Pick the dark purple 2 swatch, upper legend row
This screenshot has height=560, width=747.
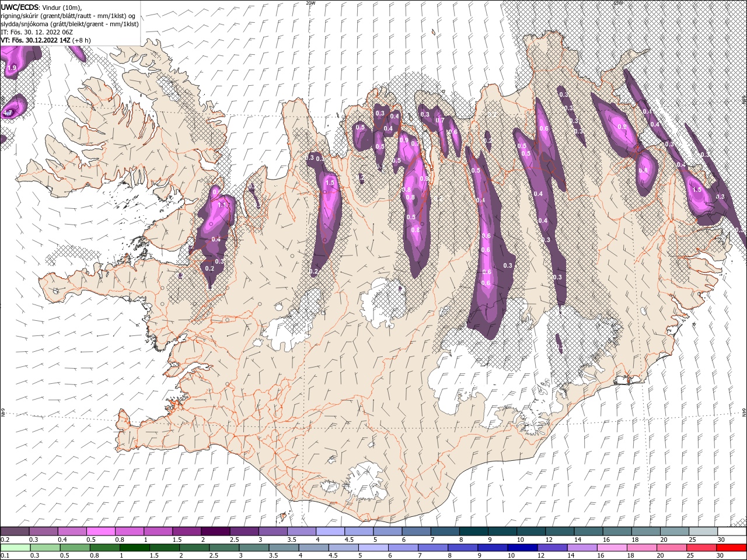pyautogui.click(x=215, y=531)
